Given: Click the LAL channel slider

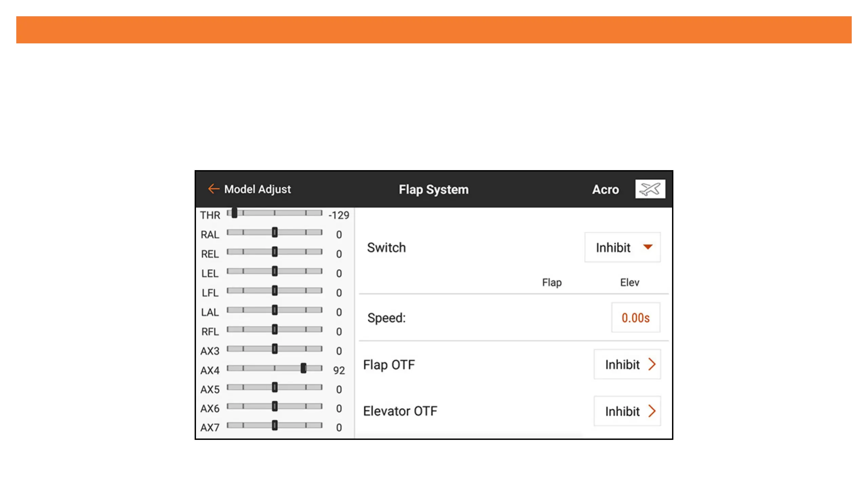Looking at the screenshot, I should [x=275, y=310].
